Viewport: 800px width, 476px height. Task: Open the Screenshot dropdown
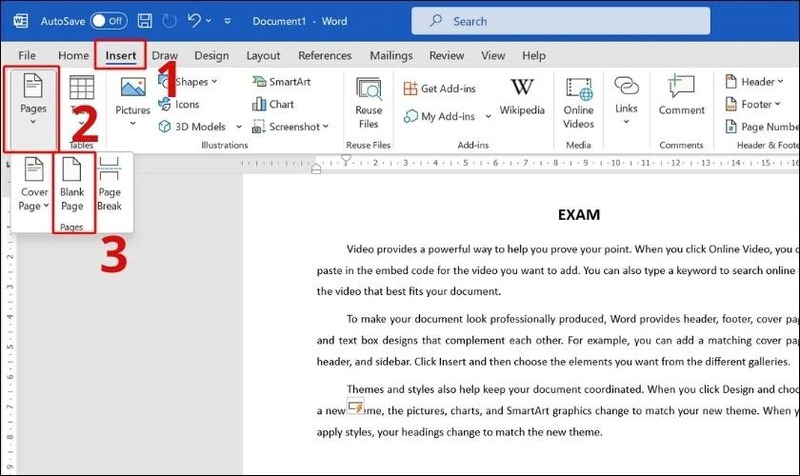coord(290,127)
